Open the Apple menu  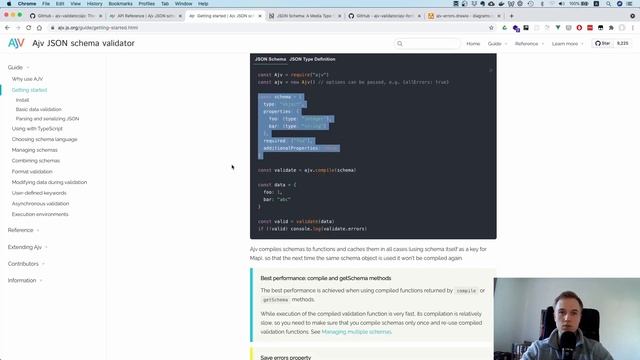(9, 4)
